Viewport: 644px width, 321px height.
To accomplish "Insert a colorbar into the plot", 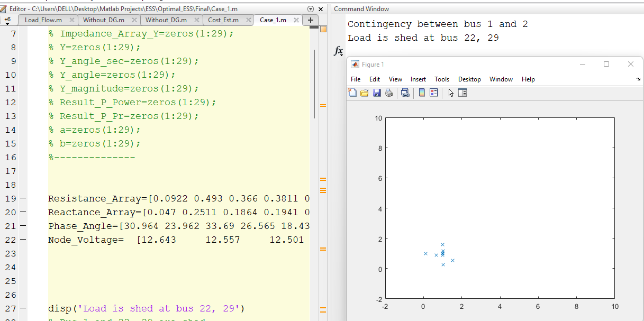I will 421,93.
